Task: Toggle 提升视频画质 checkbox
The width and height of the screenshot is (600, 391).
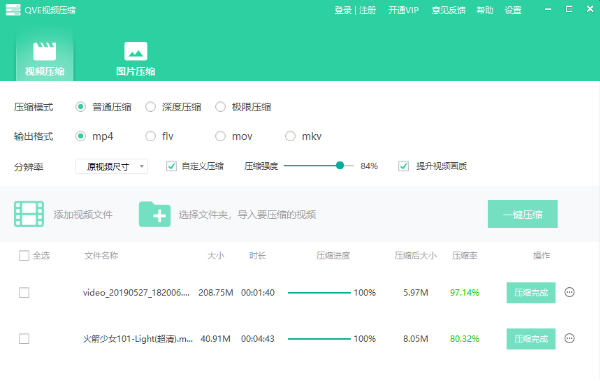Action: pyautogui.click(x=403, y=166)
